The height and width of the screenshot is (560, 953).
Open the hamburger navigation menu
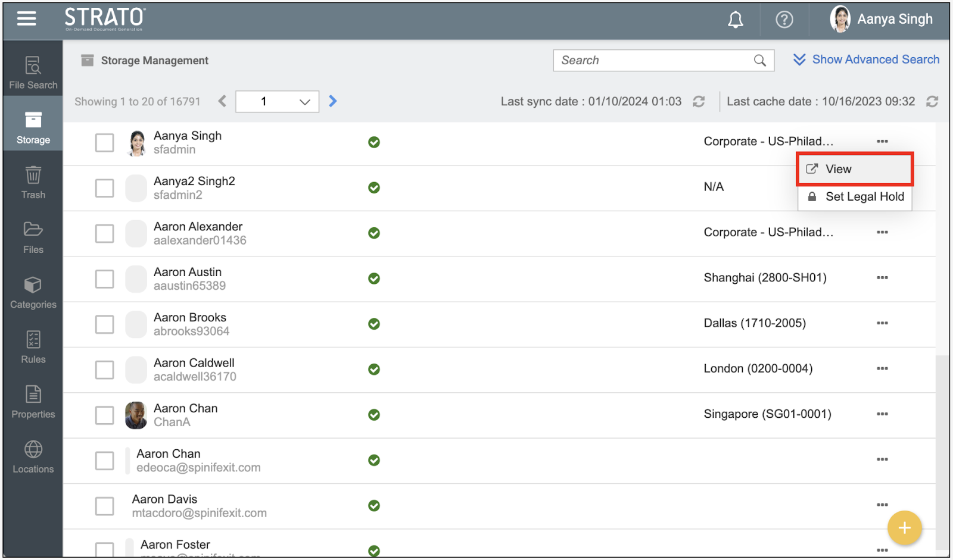click(x=26, y=19)
